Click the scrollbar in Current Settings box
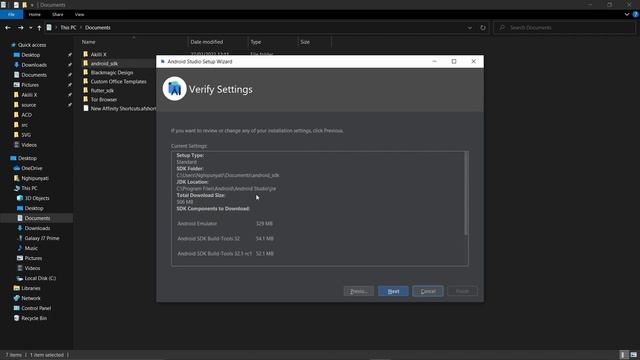Screen dimensions: 640x360 click(x=466, y=193)
